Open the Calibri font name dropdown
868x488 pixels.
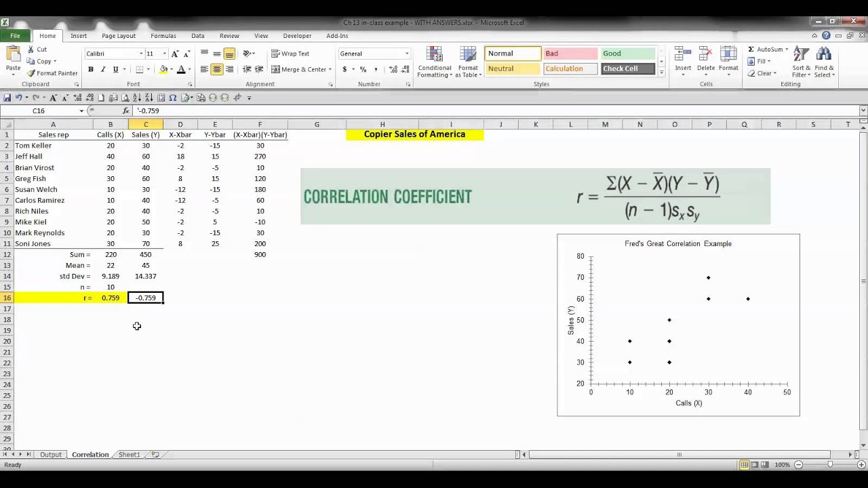141,54
